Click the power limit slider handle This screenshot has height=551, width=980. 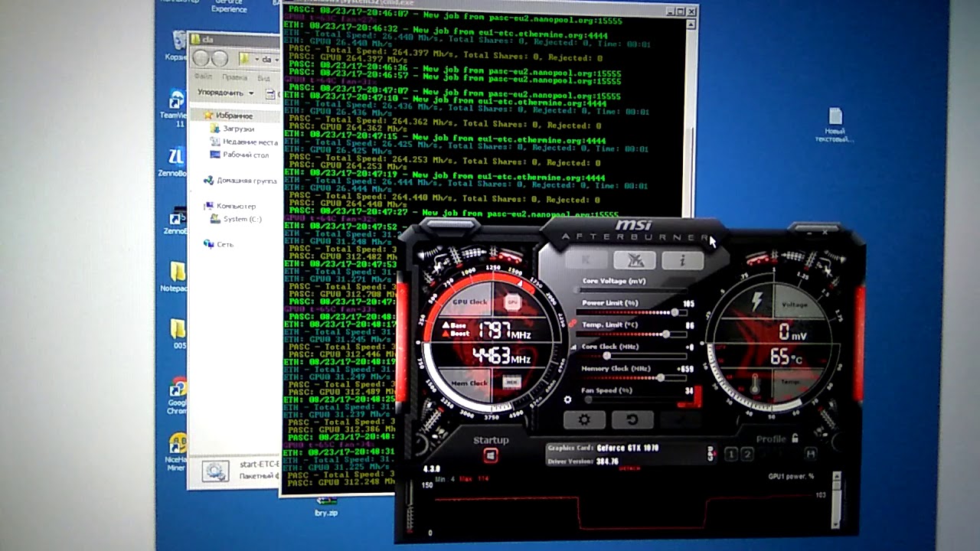point(675,312)
